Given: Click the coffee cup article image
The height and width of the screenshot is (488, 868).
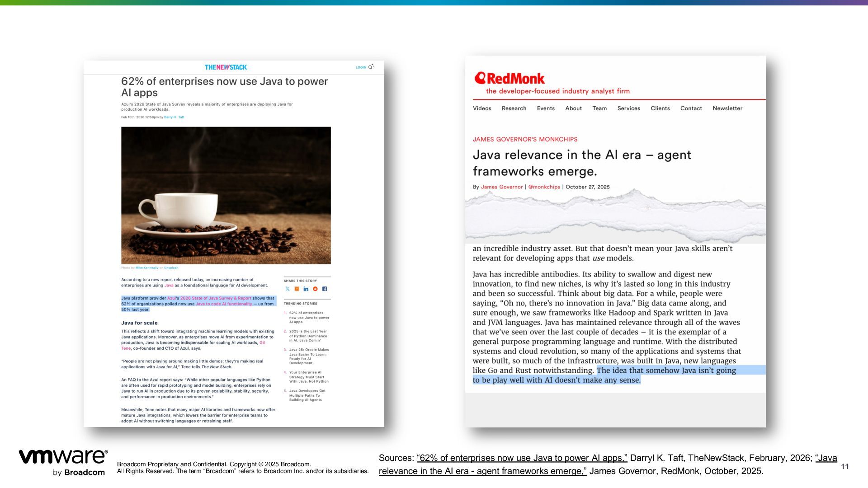Looking at the screenshot, I should [x=226, y=195].
